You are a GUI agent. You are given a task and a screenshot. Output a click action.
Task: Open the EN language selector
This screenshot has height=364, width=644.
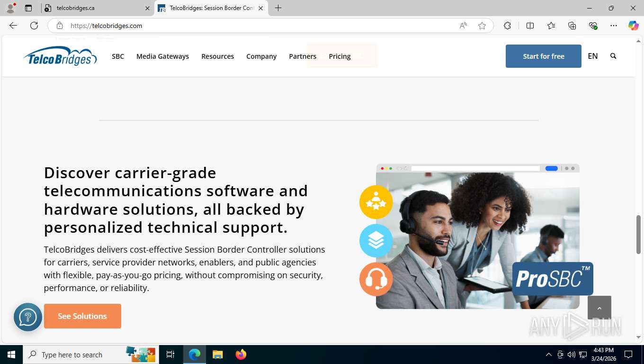click(593, 56)
